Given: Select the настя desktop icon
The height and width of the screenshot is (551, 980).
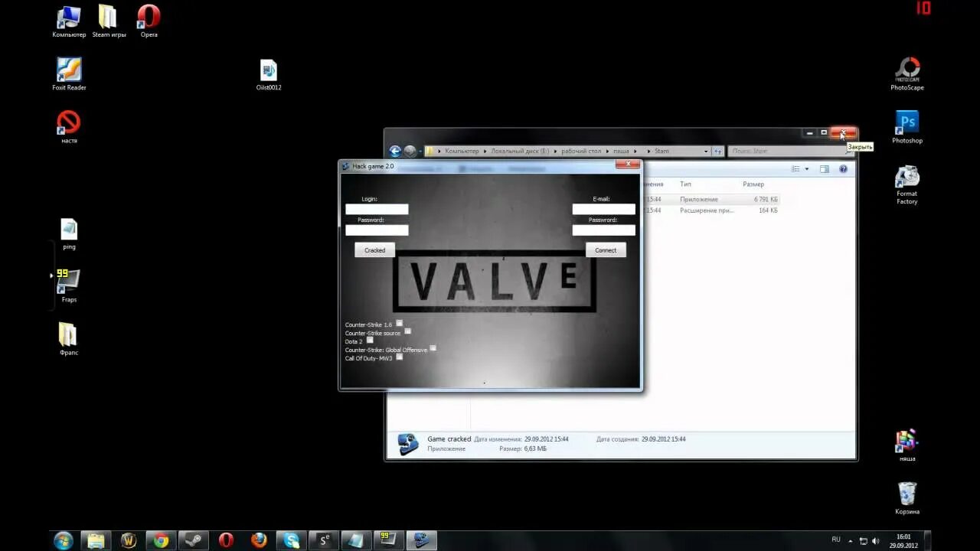Looking at the screenshot, I should coord(69,127).
